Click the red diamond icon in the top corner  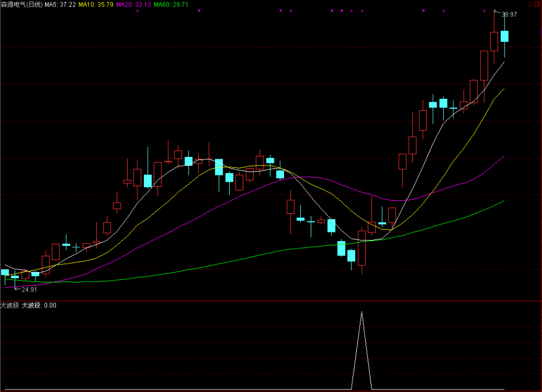(x=530, y=4)
